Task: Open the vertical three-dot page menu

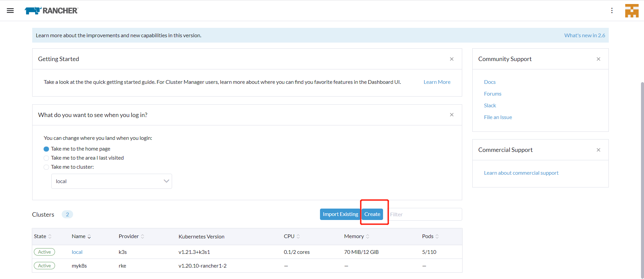Action: click(612, 10)
